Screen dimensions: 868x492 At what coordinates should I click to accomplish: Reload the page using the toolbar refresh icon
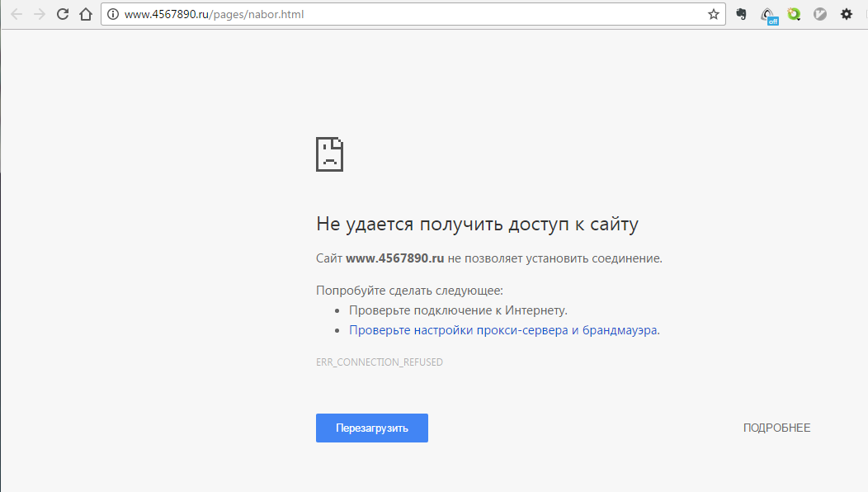[x=62, y=14]
